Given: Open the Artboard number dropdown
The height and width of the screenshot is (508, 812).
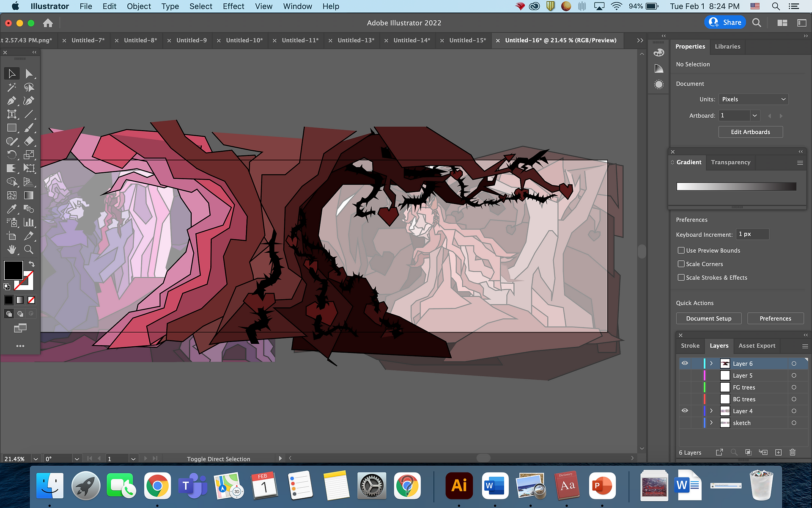Looking at the screenshot, I should click(754, 116).
